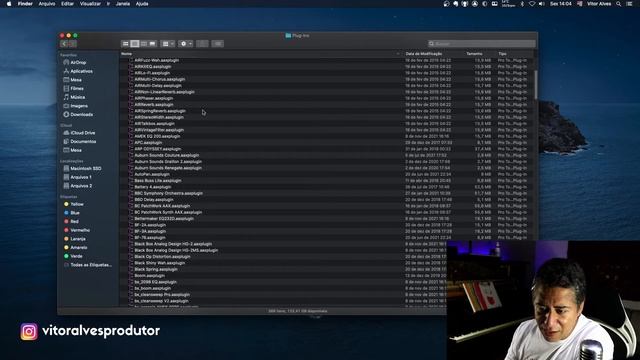Sort by the Tamanho column header
Screen dimensions: 640x360
point(474,54)
